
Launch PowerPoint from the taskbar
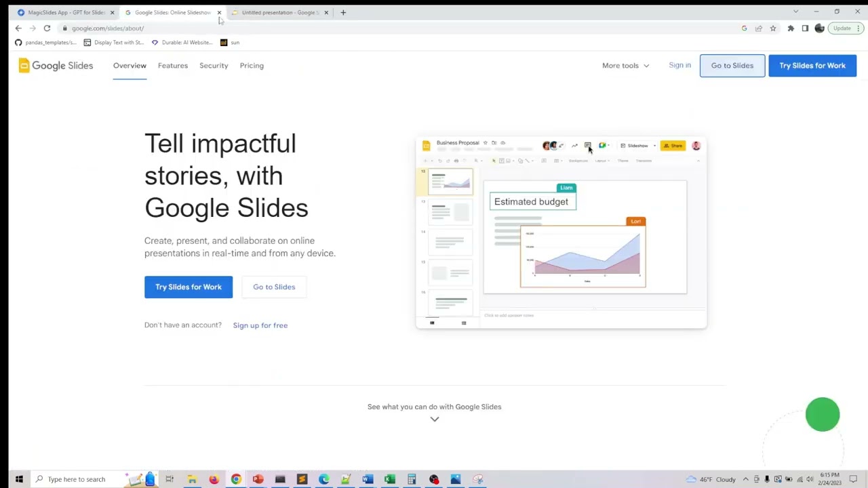258,479
